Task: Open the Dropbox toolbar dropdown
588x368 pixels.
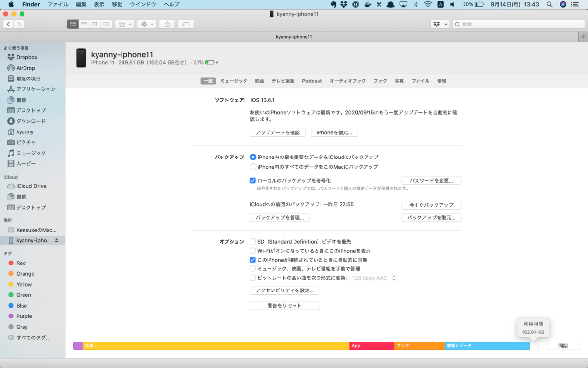Action: (x=440, y=24)
